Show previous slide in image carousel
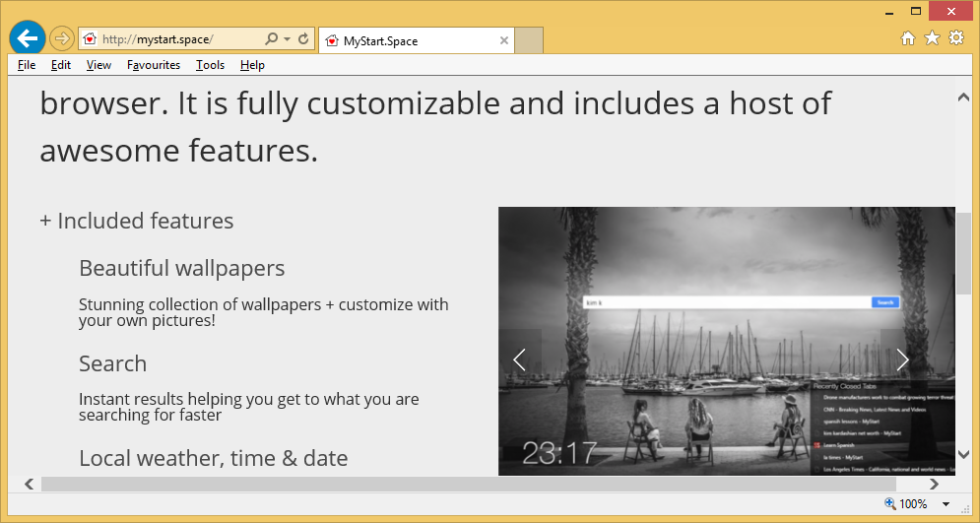The image size is (980, 523). (x=520, y=360)
